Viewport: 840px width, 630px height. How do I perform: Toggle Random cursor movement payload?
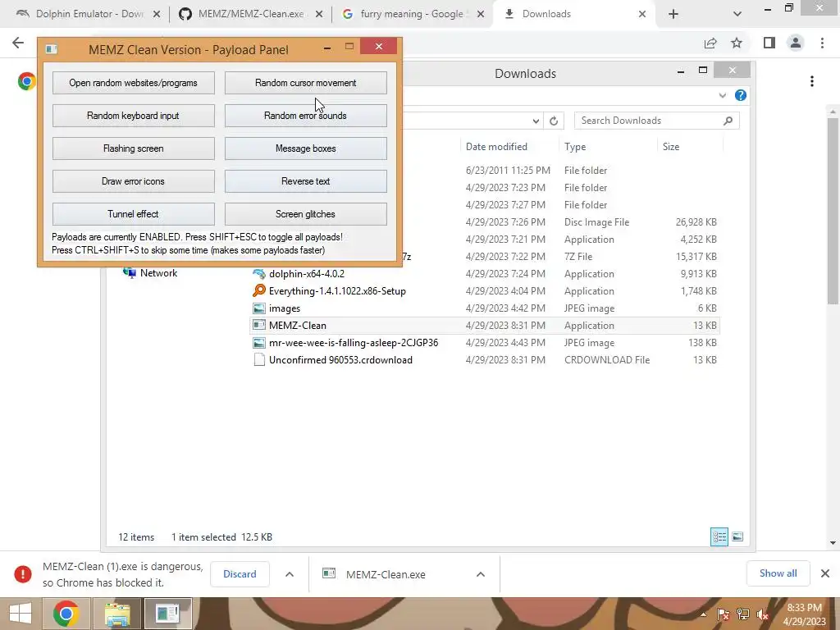[x=305, y=83]
